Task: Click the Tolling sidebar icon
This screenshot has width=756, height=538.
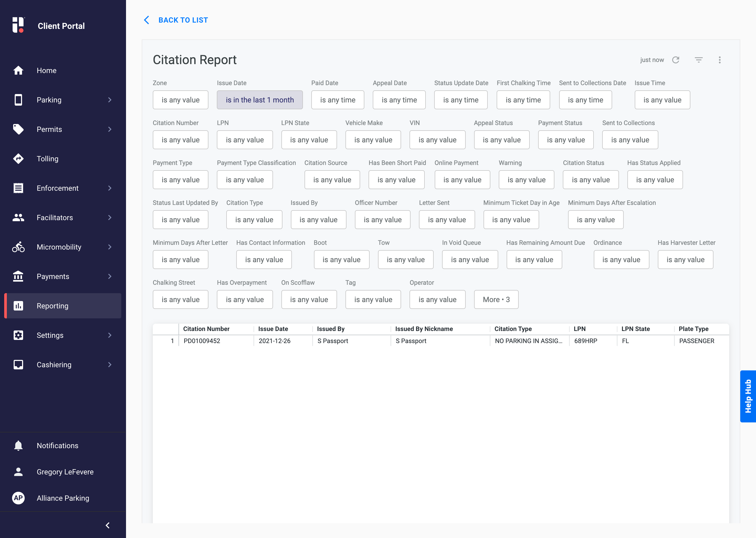Action: (18, 159)
